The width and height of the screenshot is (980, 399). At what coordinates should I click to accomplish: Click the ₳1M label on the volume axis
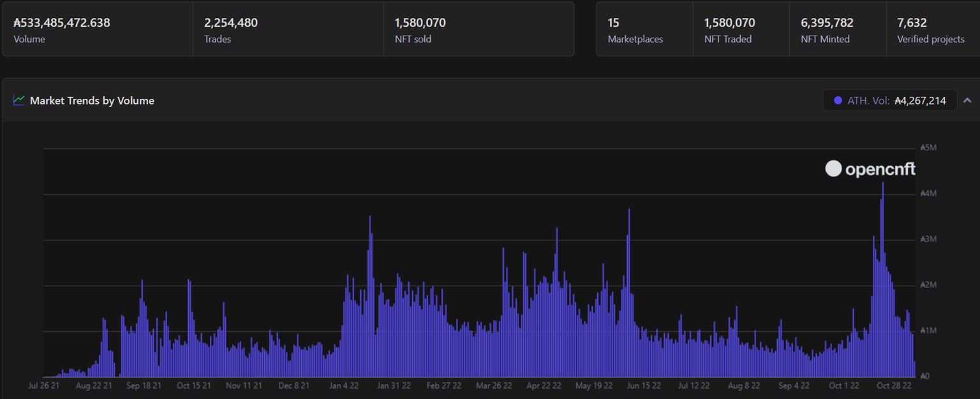928,331
